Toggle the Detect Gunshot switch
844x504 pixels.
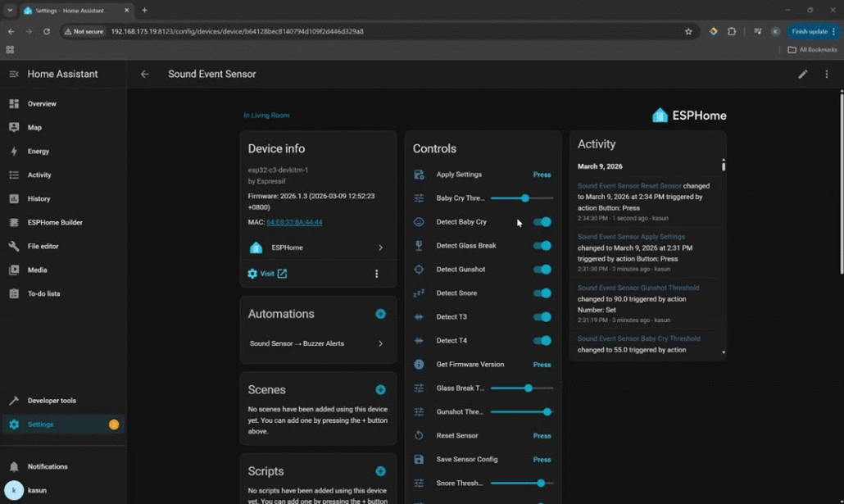[x=542, y=270]
